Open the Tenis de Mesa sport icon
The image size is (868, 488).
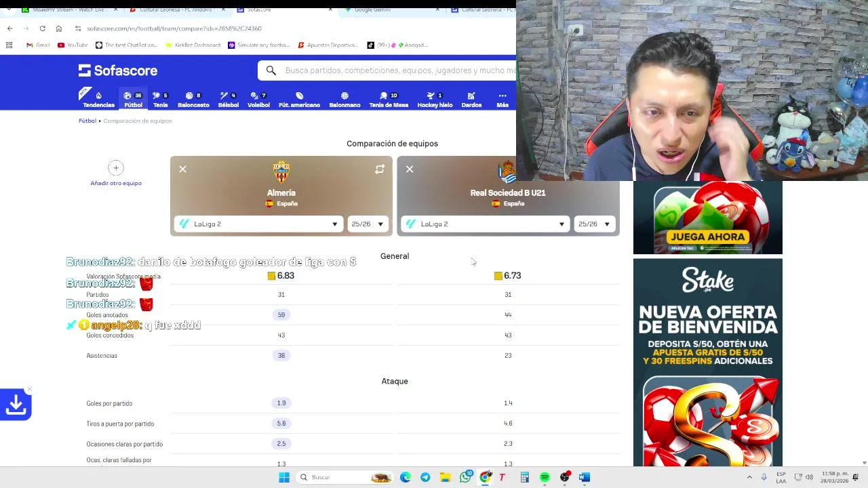389,100
